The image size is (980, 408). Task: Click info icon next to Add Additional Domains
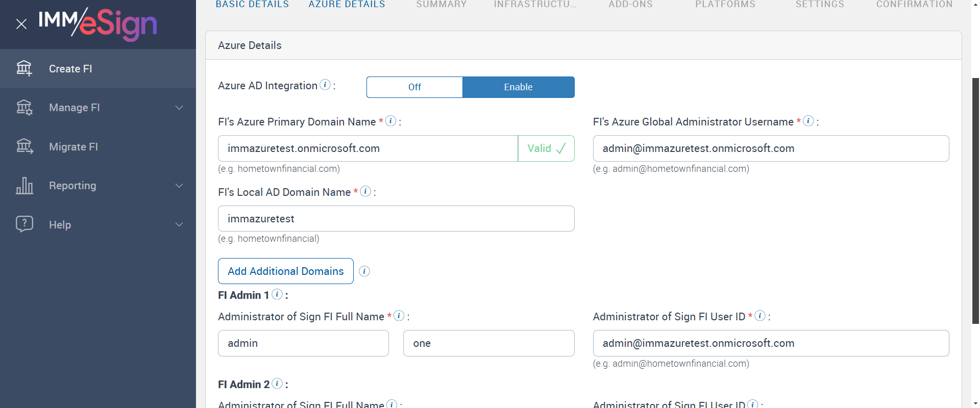pos(364,271)
